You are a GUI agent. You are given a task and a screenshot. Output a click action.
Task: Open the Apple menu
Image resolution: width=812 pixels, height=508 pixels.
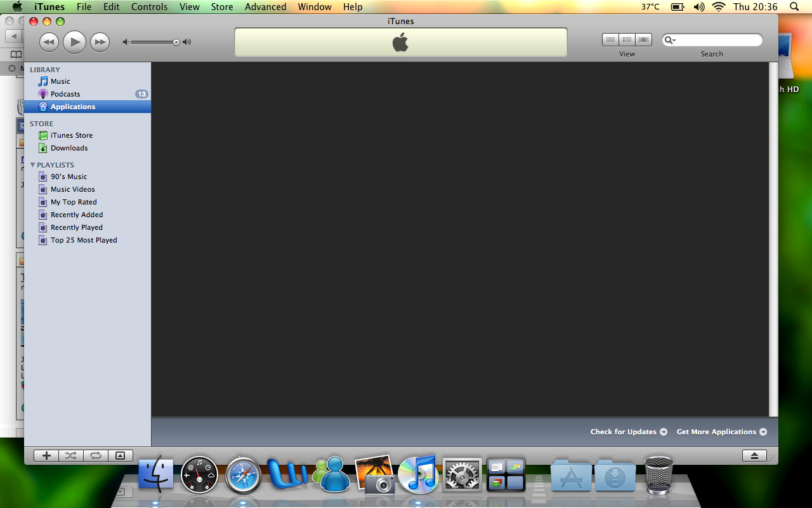(17, 7)
